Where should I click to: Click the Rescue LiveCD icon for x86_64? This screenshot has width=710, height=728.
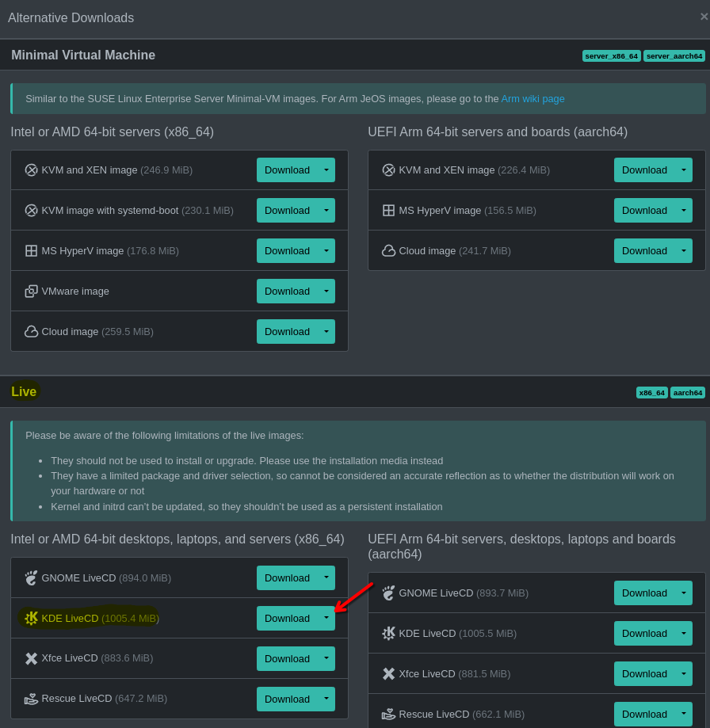pos(31,699)
